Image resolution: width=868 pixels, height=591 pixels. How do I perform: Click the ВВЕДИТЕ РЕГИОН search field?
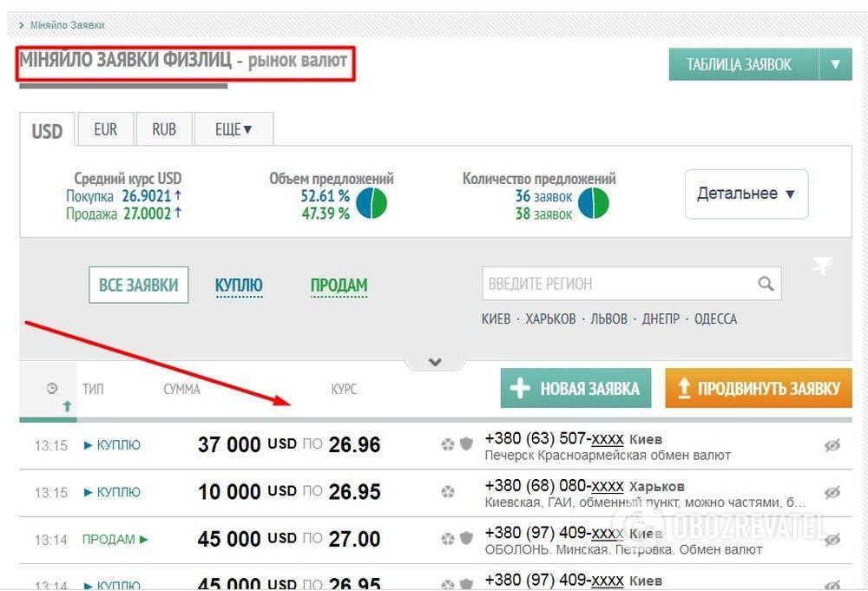tap(616, 284)
